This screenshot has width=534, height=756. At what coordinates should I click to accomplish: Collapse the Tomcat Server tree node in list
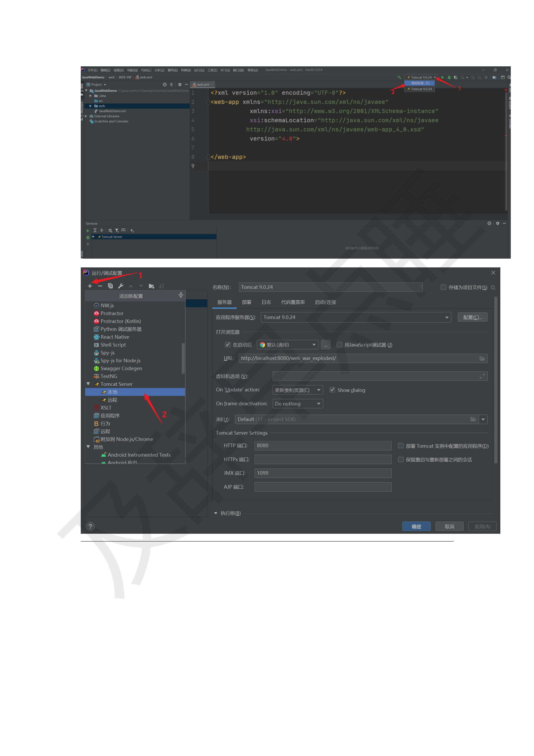pos(88,384)
